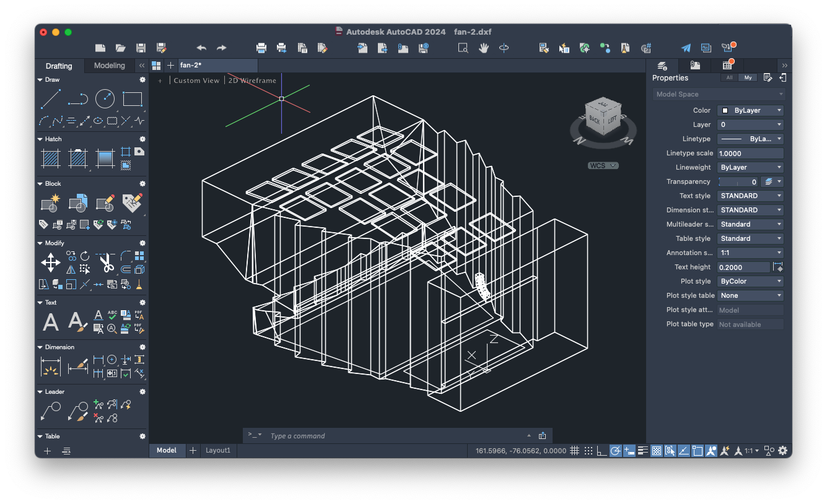827x504 pixels.
Task: Toggle grid display in status bar
Action: click(574, 451)
